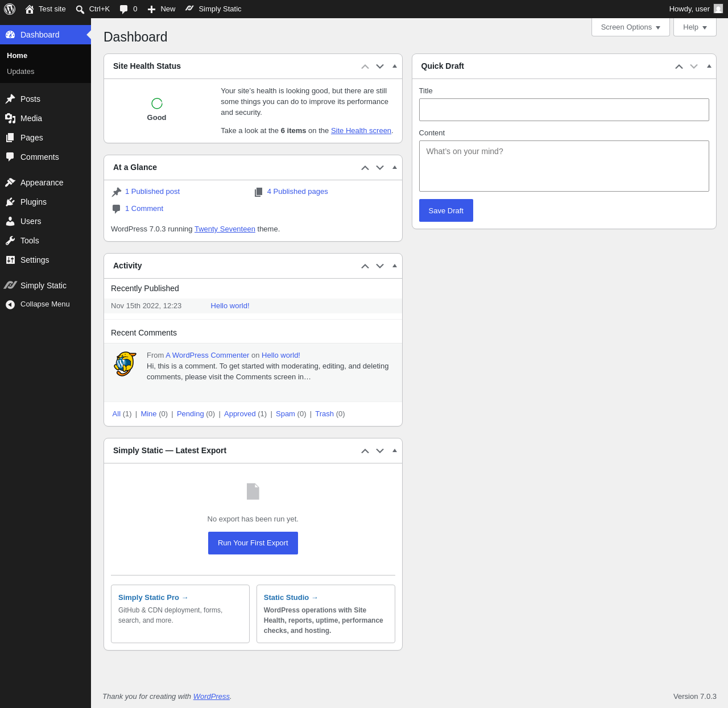
Task: Move At a Glance widget up
Action: [365, 168]
